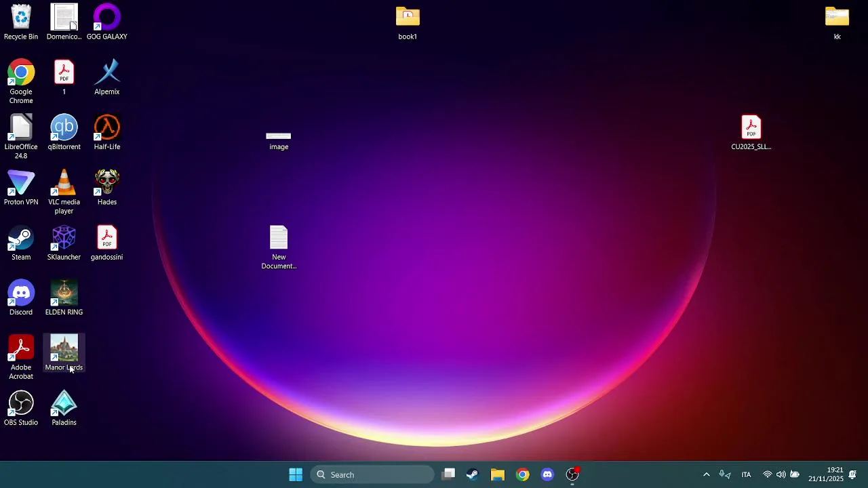Select the Manor Lords shortcut
This screenshot has height=488, width=868.
[x=64, y=353]
